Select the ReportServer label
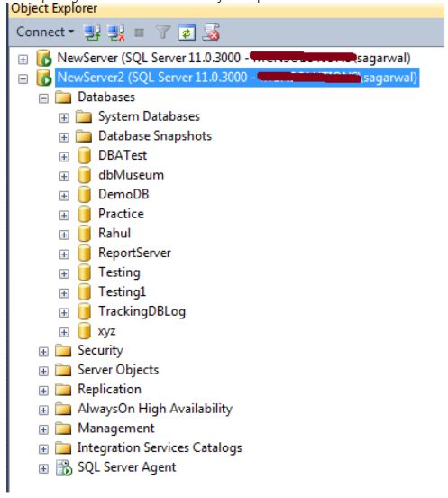448x498 pixels. coord(134,254)
